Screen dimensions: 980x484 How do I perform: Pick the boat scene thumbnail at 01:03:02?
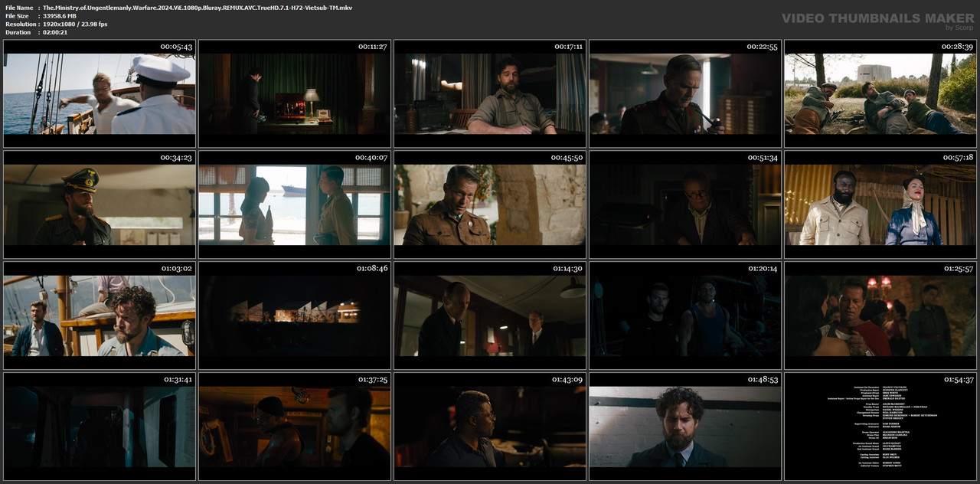click(100, 316)
